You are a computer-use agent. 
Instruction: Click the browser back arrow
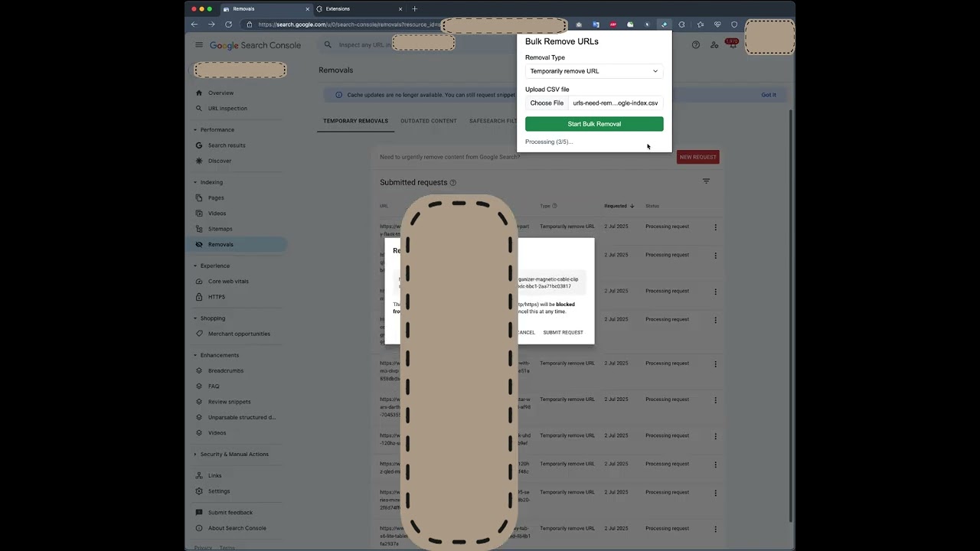[194, 24]
